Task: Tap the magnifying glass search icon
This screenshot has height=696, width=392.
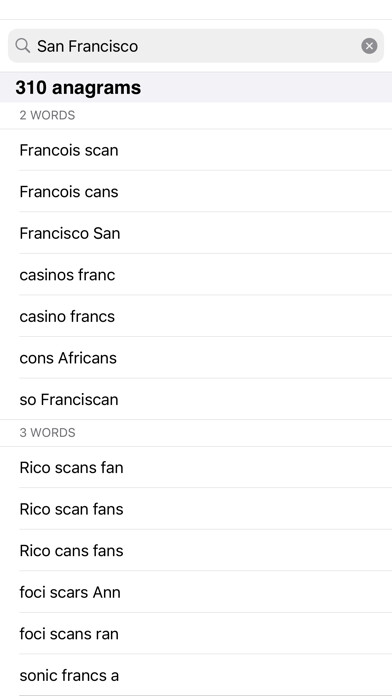Action: pyautogui.click(x=22, y=45)
